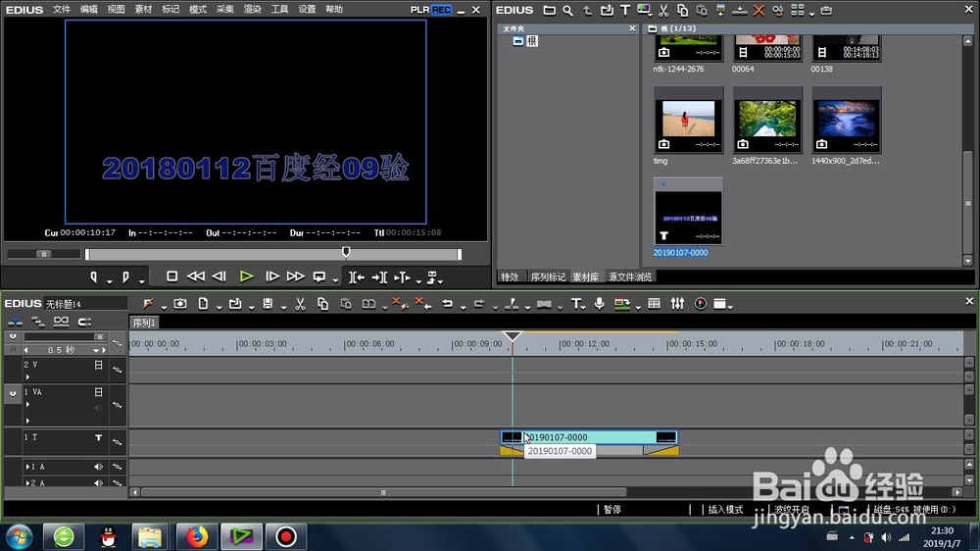Click the Stop button in player
This screenshot has width=980, height=551.
point(171,276)
